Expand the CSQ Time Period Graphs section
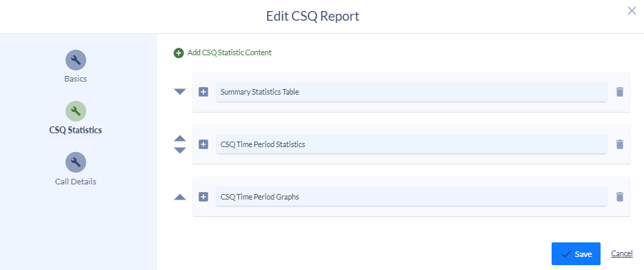The image size is (644, 270). tap(203, 197)
